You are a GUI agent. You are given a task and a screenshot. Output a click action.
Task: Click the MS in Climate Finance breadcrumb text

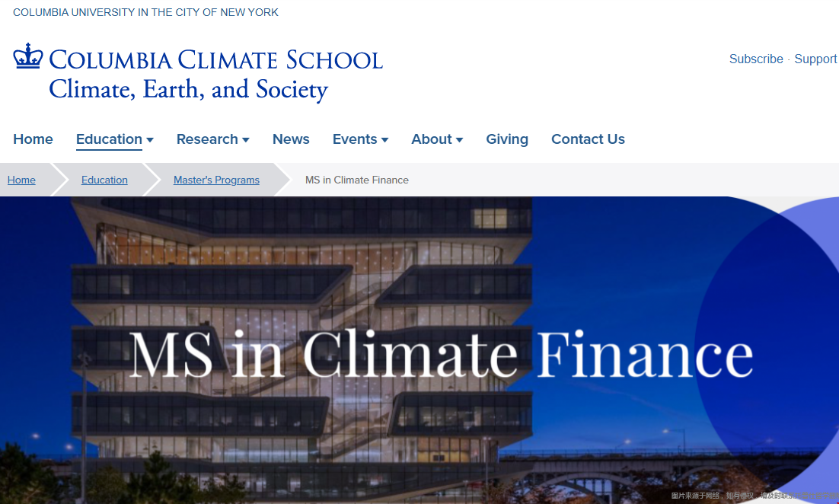coord(357,180)
